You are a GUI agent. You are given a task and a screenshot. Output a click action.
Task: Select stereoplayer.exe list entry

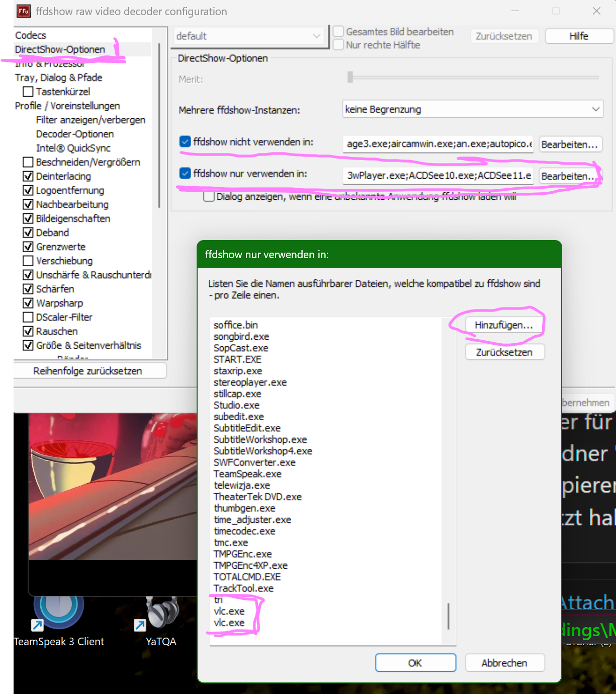click(250, 382)
